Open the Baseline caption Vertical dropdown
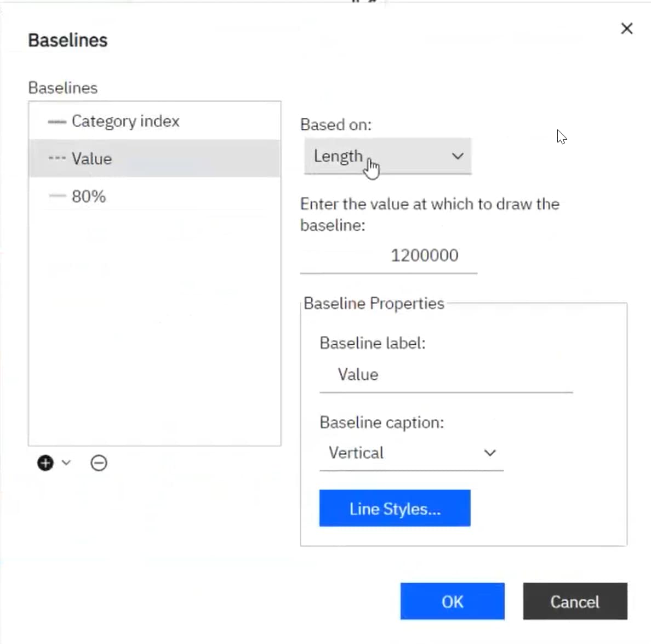Viewport: 651px width, 644px height. pyautogui.click(x=410, y=453)
